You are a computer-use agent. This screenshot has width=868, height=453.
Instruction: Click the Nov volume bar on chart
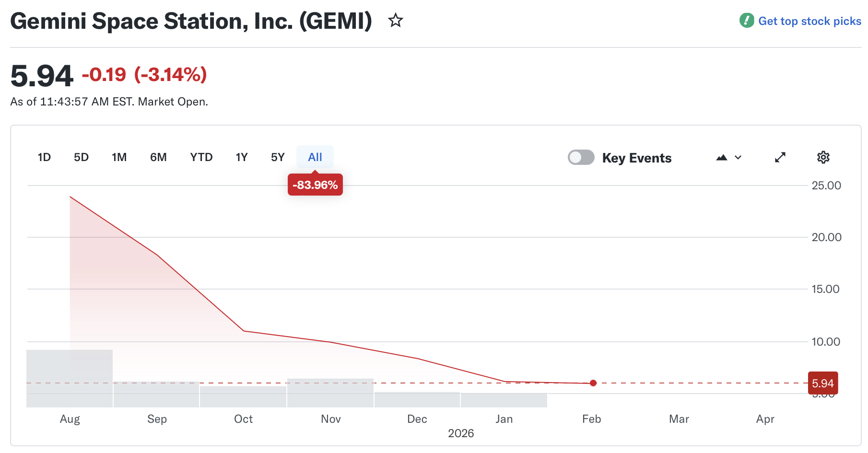330,393
